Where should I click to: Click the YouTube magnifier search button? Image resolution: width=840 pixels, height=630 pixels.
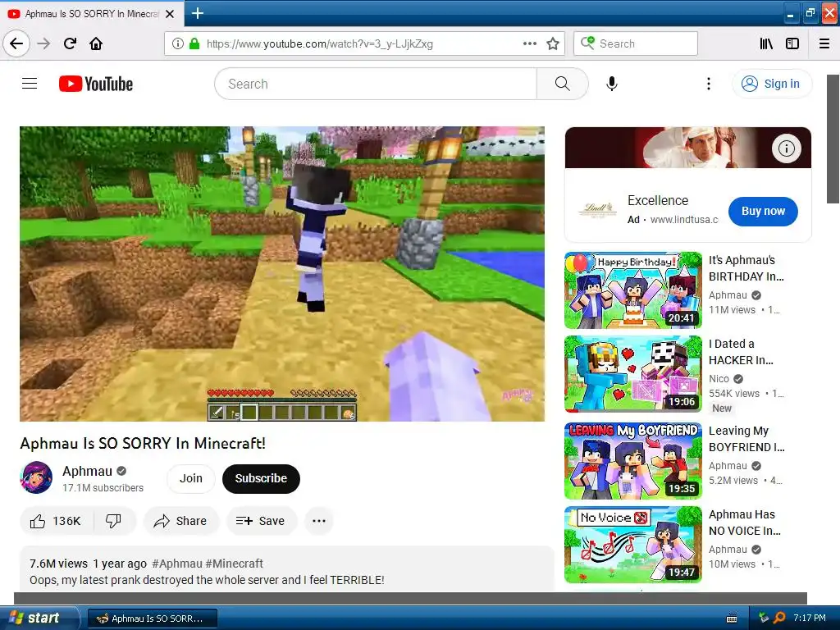(x=563, y=84)
